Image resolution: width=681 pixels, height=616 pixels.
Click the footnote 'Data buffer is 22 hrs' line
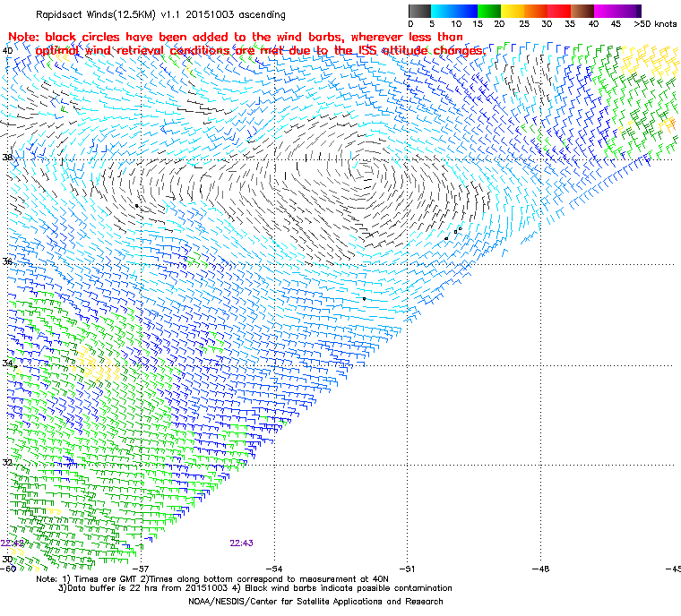(x=255, y=588)
